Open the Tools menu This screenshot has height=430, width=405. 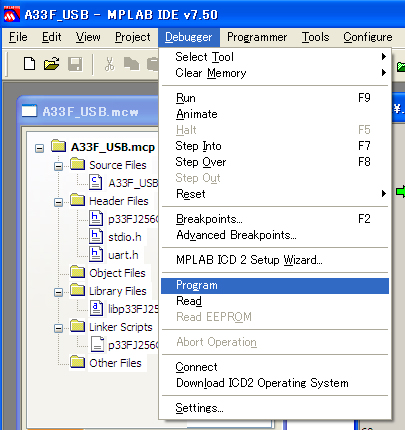(x=315, y=37)
